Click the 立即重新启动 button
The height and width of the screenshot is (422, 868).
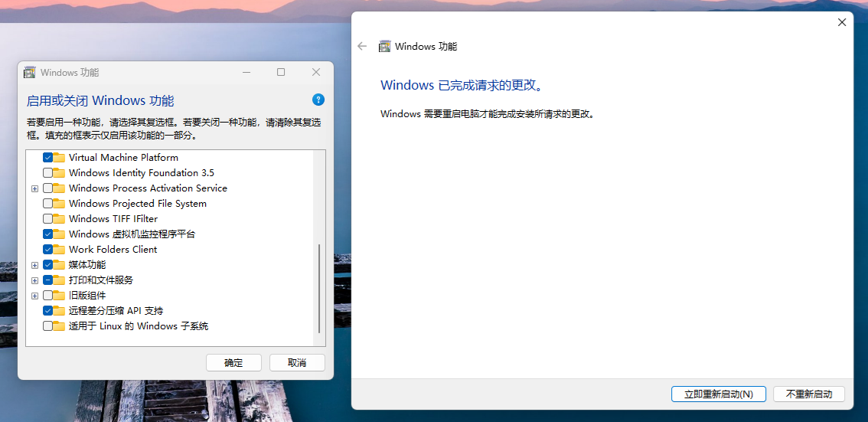[x=718, y=394]
